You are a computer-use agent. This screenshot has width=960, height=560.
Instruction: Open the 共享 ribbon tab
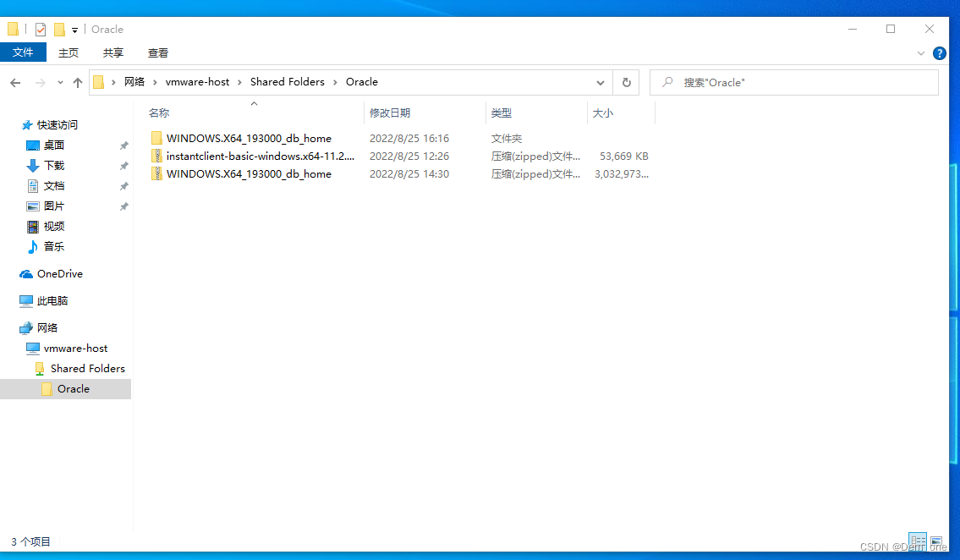coord(112,53)
